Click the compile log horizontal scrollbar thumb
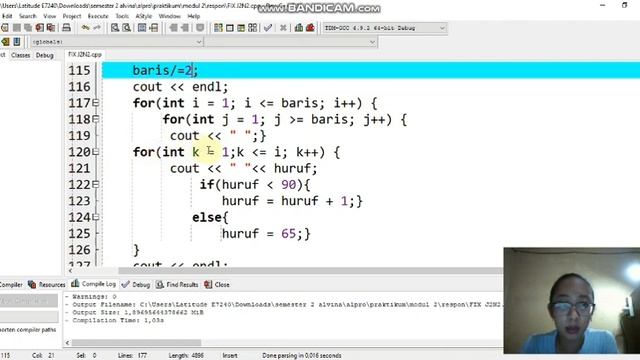The image size is (640, 360). click(x=136, y=342)
